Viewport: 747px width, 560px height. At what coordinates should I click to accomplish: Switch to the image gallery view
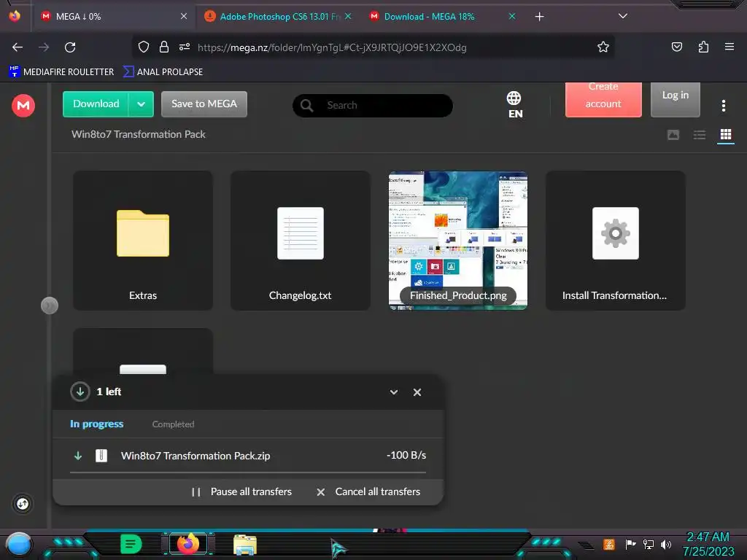[673, 135]
